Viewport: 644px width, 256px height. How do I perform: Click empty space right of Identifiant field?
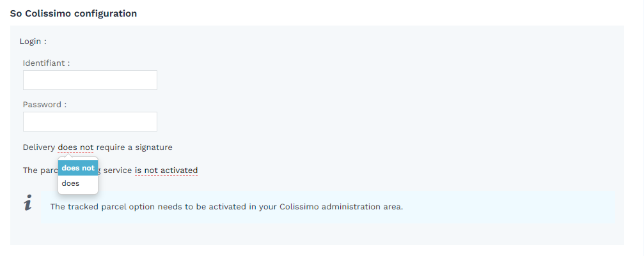pyautogui.click(x=384, y=80)
